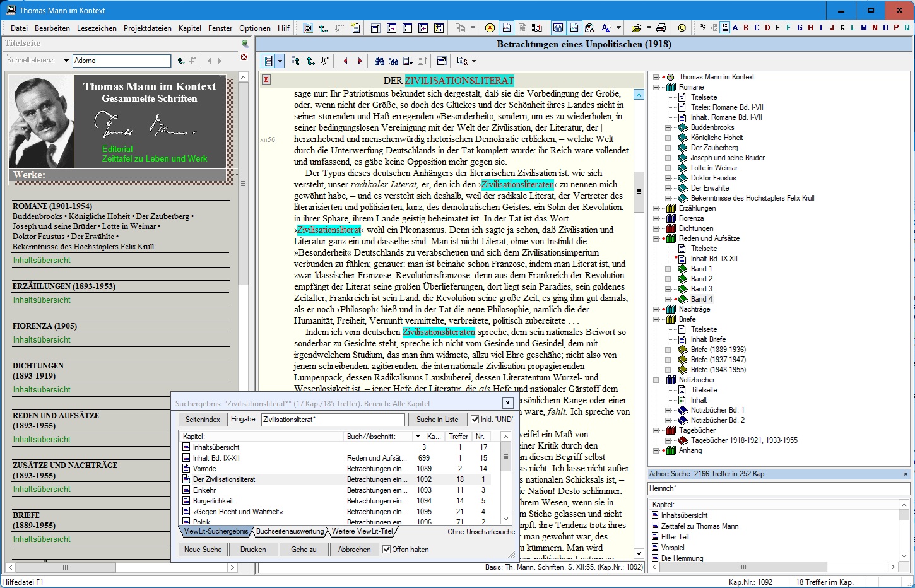Expand the Buddenbrooks tree node
915x588 pixels.
click(x=668, y=127)
